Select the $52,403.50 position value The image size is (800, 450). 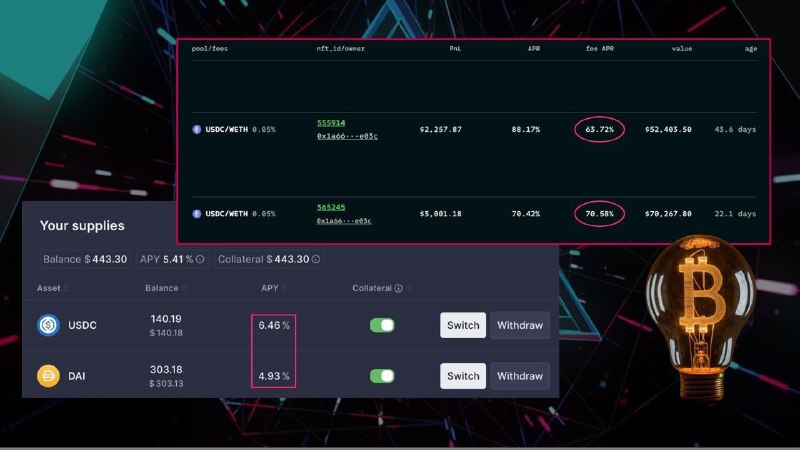click(668, 130)
